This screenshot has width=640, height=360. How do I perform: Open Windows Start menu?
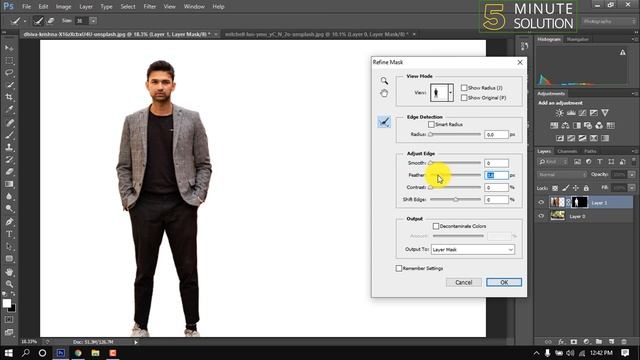[x=9, y=353]
